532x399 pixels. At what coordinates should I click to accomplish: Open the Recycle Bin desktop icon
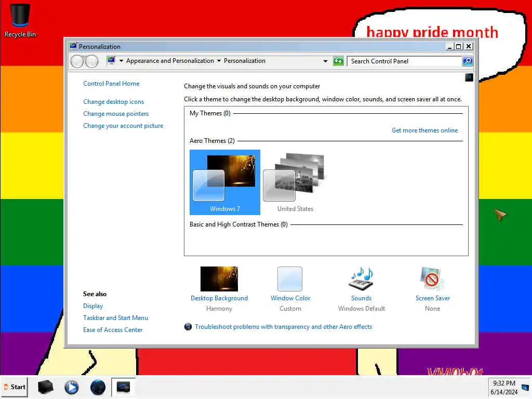20,20
